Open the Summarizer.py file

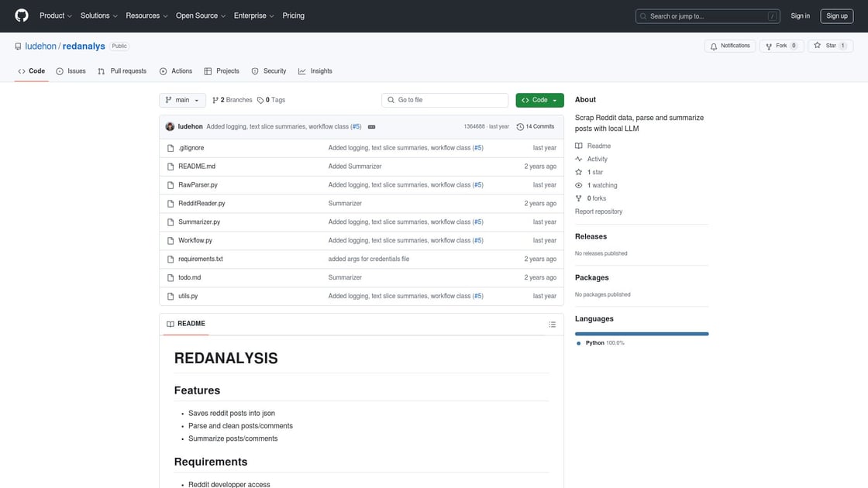tap(199, 222)
